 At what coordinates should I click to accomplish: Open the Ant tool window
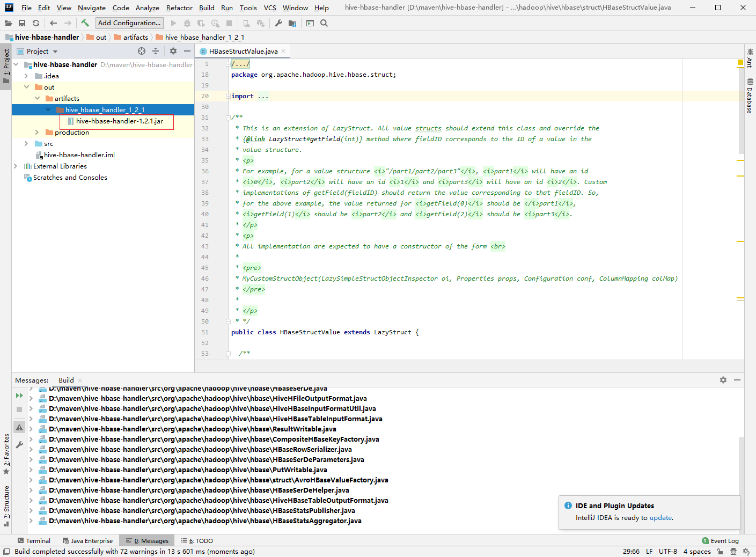pyautogui.click(x=750, y=58)
